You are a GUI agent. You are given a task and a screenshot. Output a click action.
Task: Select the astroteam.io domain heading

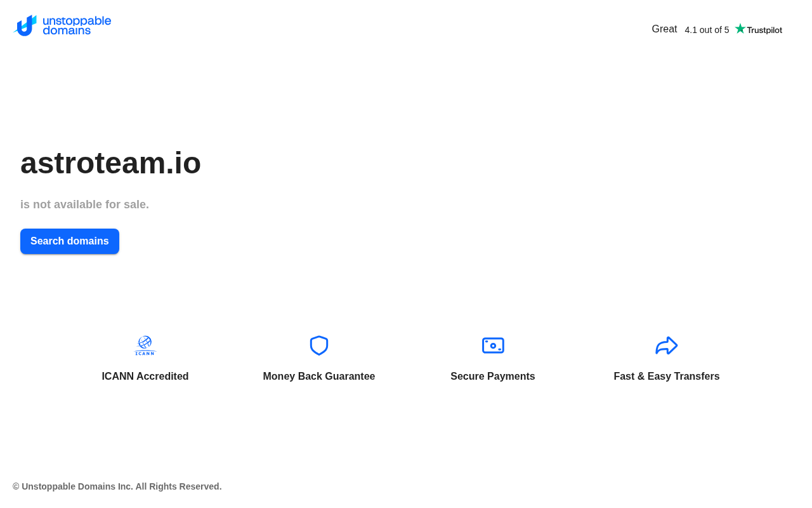pos(110,163)
